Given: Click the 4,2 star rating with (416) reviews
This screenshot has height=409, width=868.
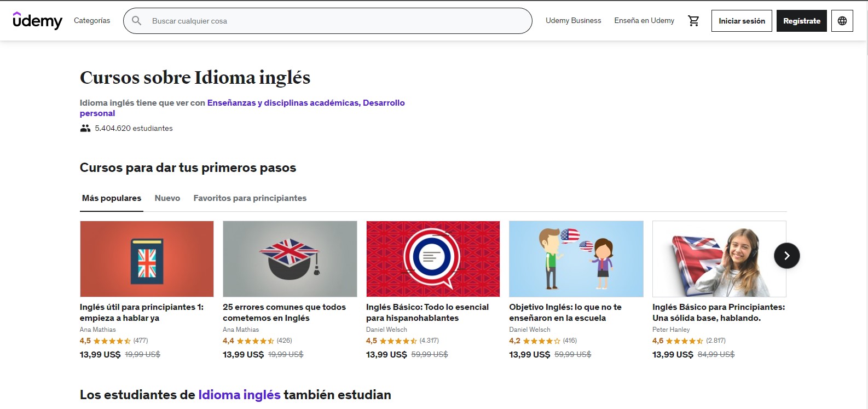Looking at the screenshot, I should tap(543, 341).
